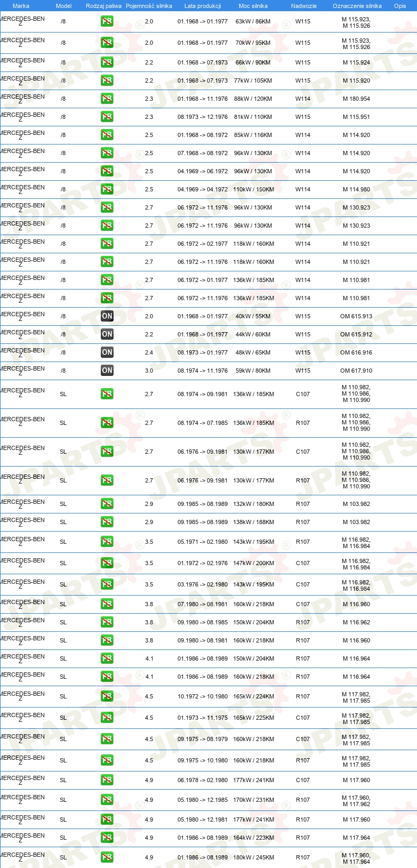Viewport: 417px width, 868px height.
Task: Click the engine code OM 615.913
Action: pos(356,317)
